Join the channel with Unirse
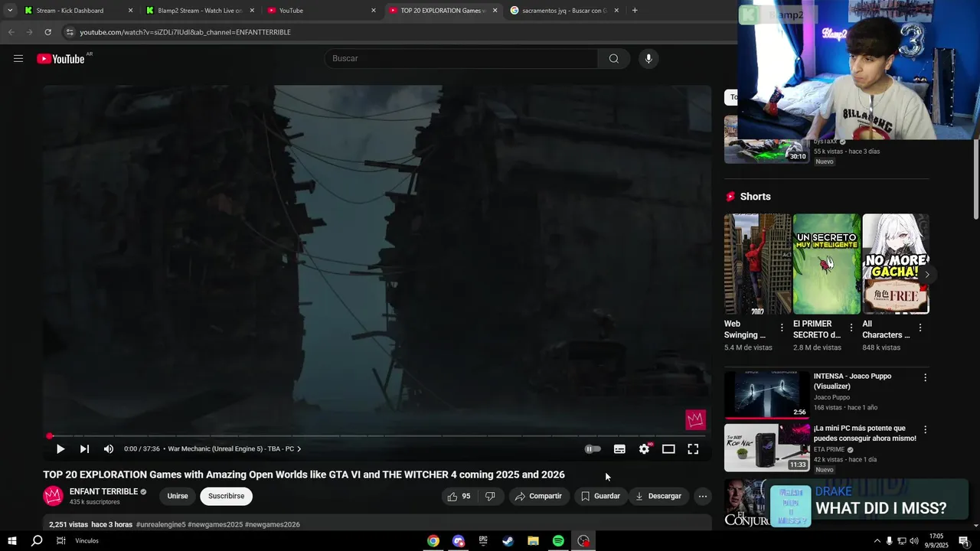 pos(178,496)
